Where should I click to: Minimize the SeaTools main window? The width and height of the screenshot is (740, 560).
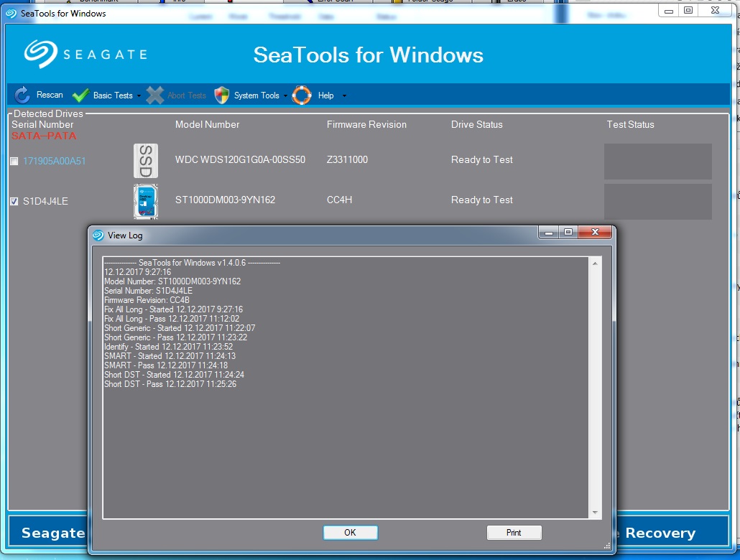(669, 10)
